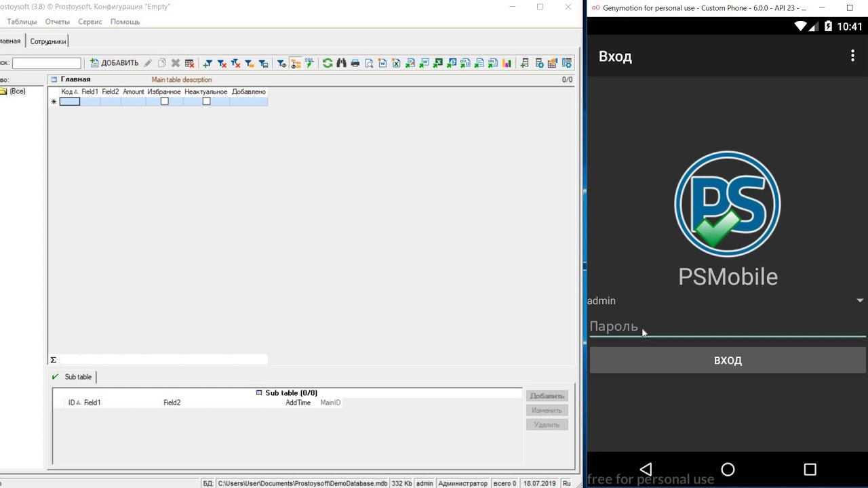This screenshot has height=488, width=868.
Task: Check the Избранное checkbox in new row
Action: 164,101
